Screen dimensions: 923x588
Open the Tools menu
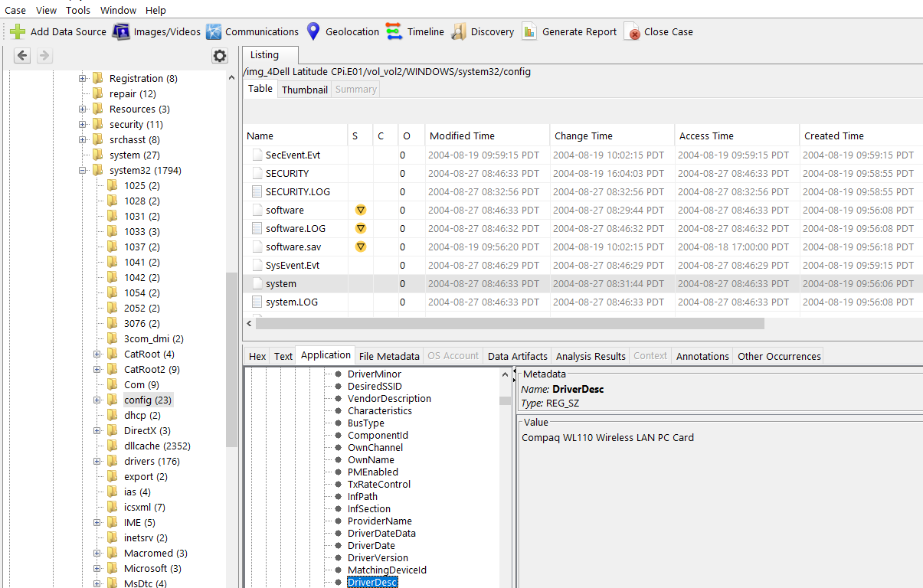tap(78, 10)
